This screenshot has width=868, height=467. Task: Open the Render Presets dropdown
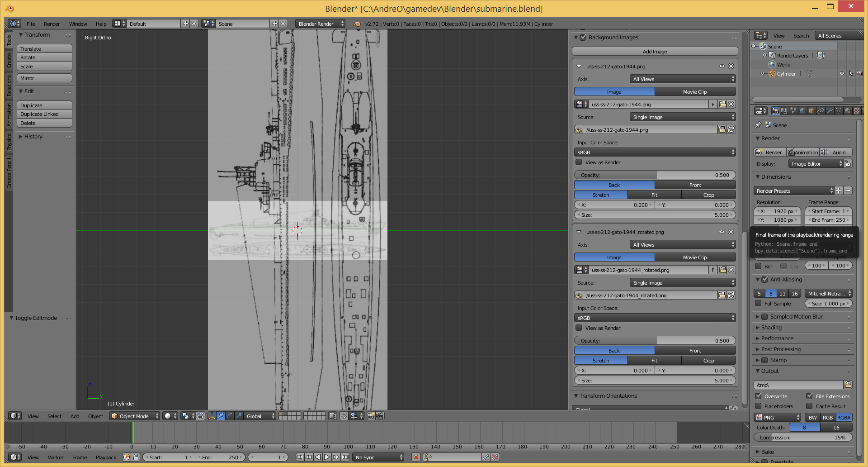[x=794, y=191]
